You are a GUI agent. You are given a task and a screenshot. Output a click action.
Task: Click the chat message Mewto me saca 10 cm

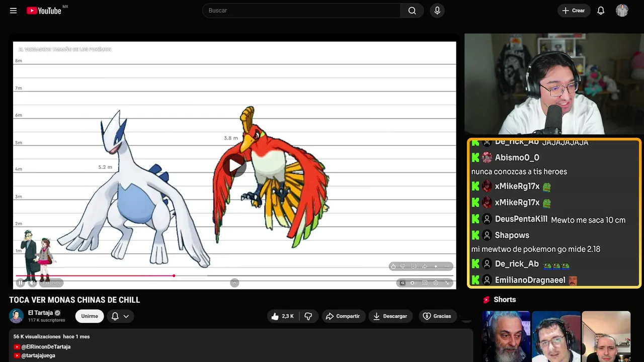(588, 220)
